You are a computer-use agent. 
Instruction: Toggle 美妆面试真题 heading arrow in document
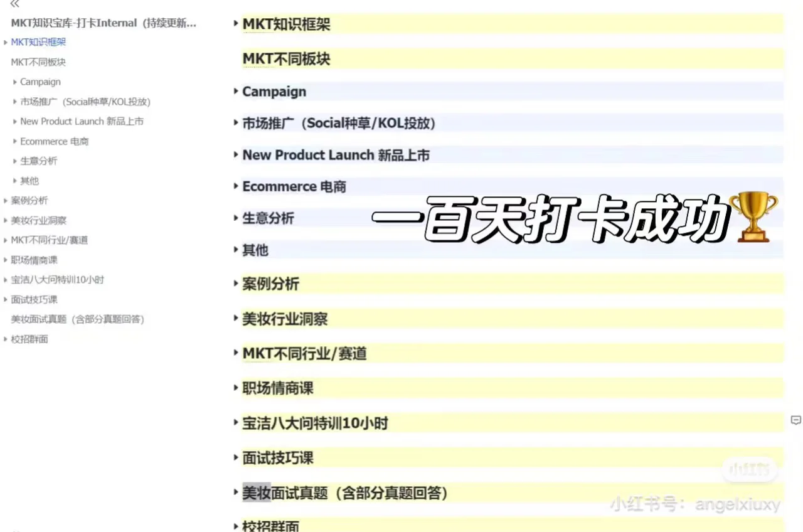236,492
